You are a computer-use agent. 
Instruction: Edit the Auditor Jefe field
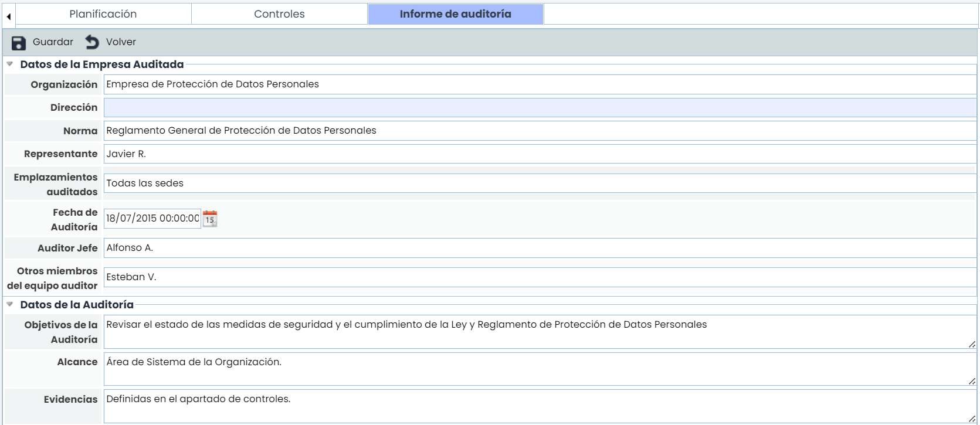540,248
